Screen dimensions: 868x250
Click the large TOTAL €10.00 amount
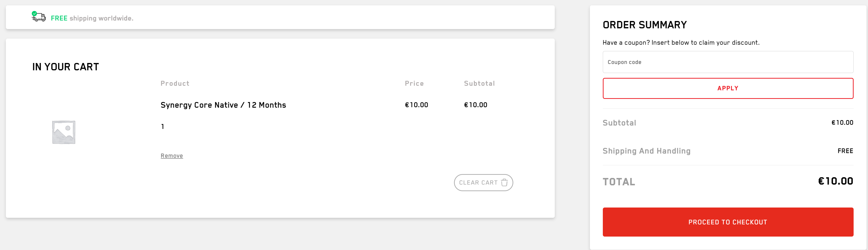pyautogui.click(x=835, y=181)
